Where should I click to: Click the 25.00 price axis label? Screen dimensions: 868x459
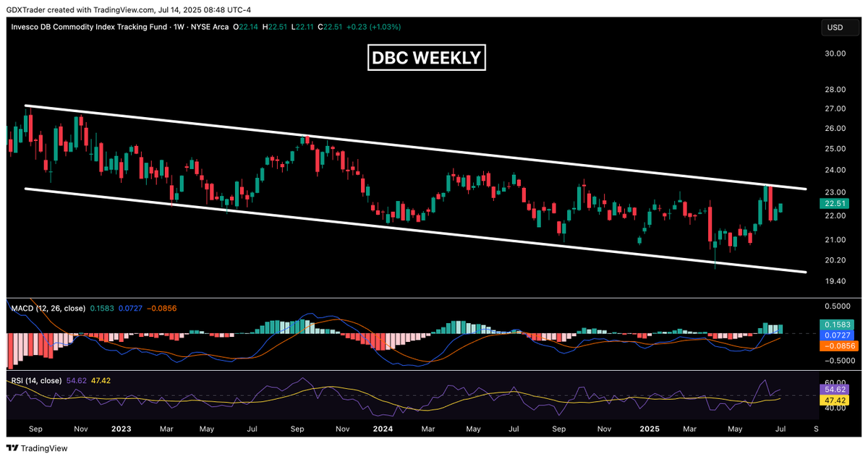[x=835, y=148]
